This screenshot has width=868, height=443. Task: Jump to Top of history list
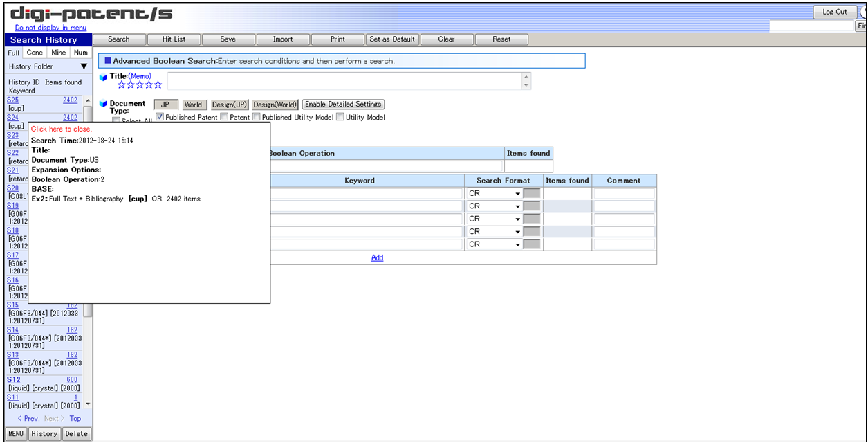coord(75,419)
